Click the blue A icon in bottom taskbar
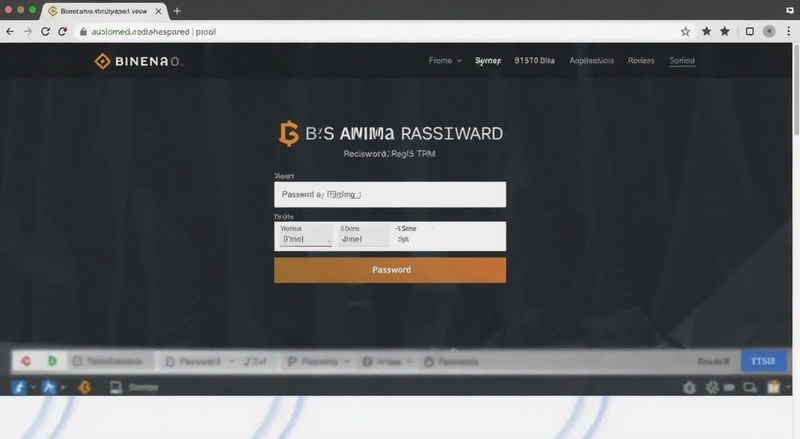This screenshot has height=439, width=800. 49,387
